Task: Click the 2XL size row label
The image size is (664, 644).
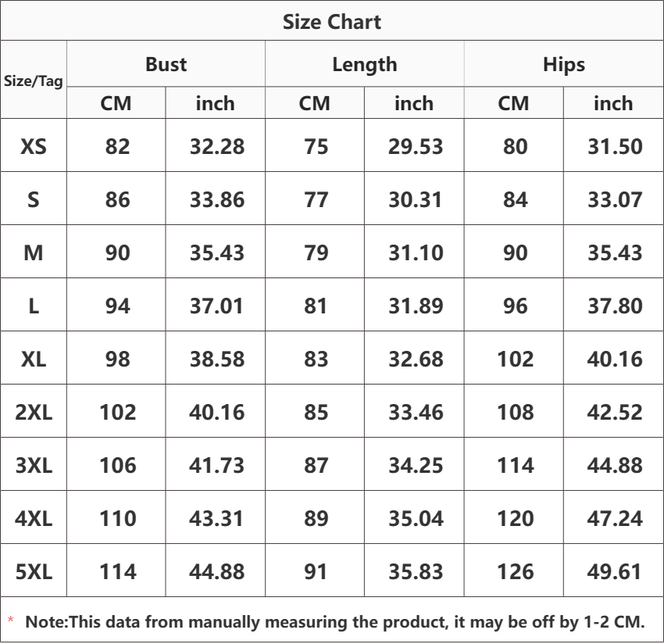Action: click(34, 412)
